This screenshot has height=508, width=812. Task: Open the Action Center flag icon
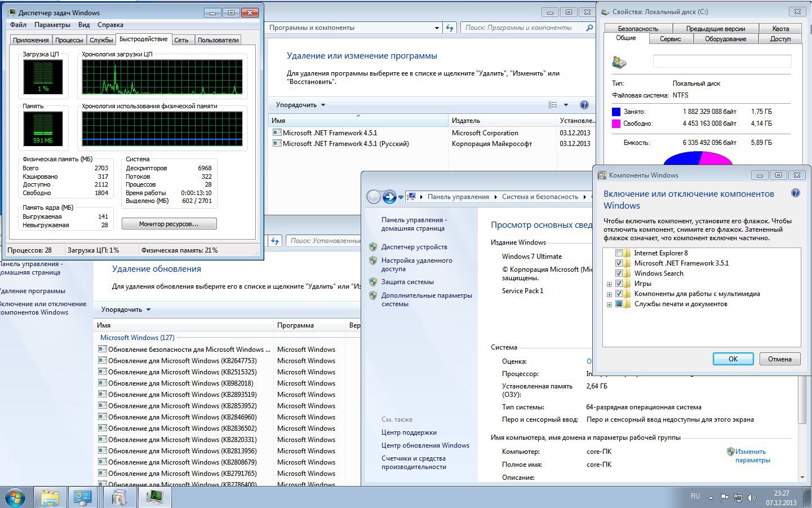724,498
